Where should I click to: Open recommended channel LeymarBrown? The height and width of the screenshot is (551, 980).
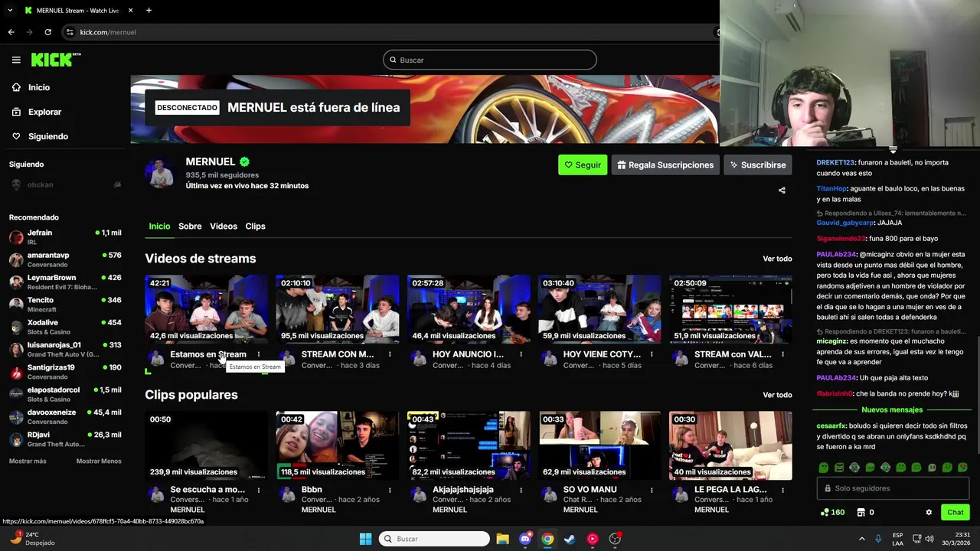(65, 282)
